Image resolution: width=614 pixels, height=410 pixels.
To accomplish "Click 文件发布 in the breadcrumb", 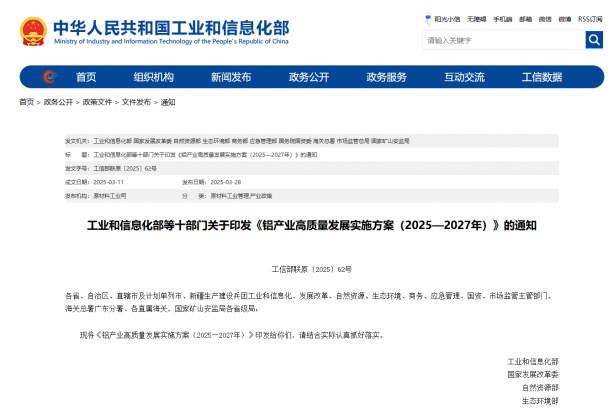I will tap(136, 102).
